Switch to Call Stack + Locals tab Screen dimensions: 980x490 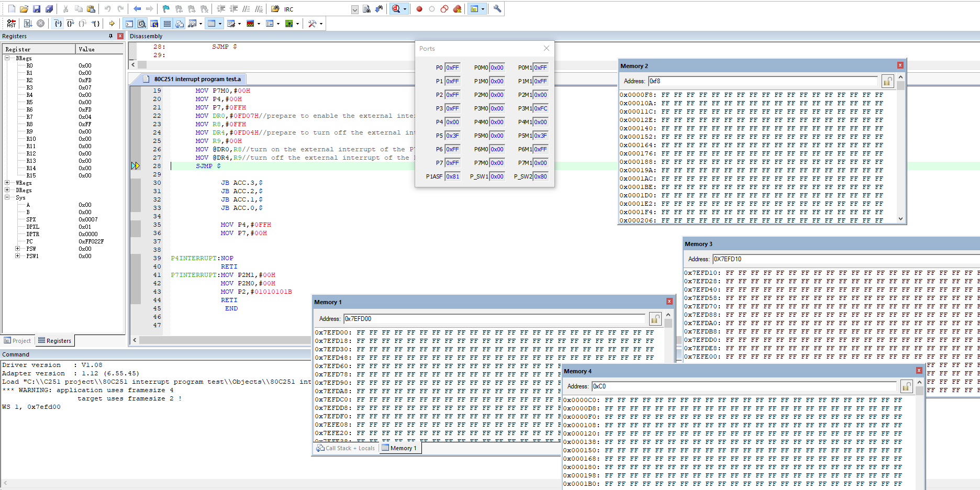pyautogui.click(x=346, y=448)
